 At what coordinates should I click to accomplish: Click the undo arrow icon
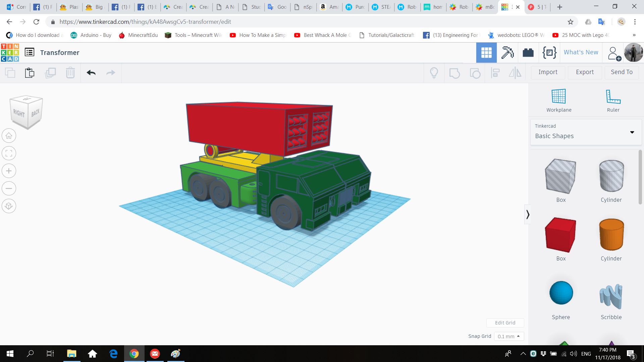(91, 73)
